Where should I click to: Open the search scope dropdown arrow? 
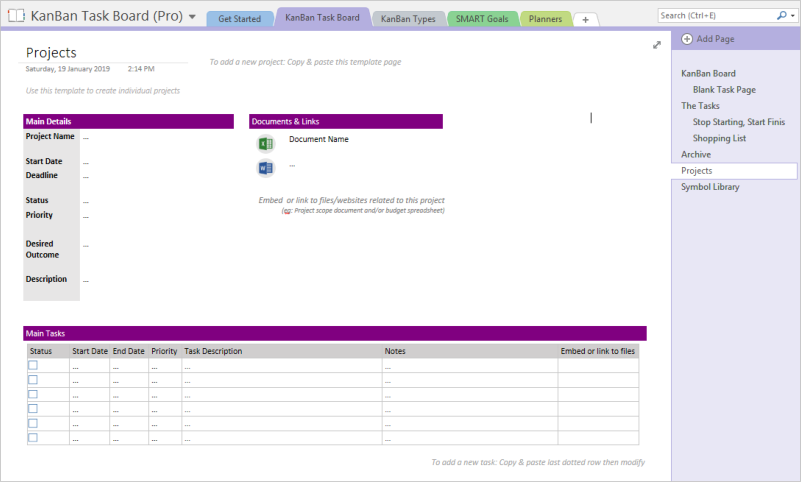791,16
